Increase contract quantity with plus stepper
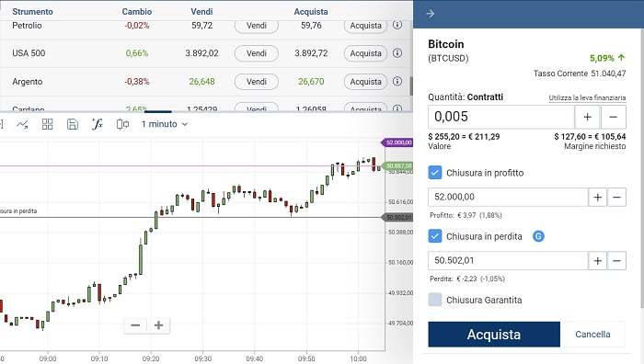The image size is (644, 364). point(587,117)
